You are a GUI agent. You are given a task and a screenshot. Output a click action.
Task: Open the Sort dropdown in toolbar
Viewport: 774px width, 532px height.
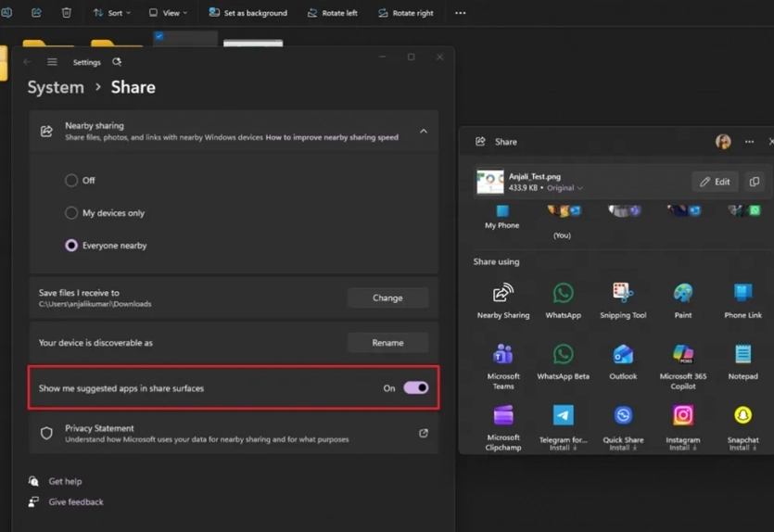112,13
